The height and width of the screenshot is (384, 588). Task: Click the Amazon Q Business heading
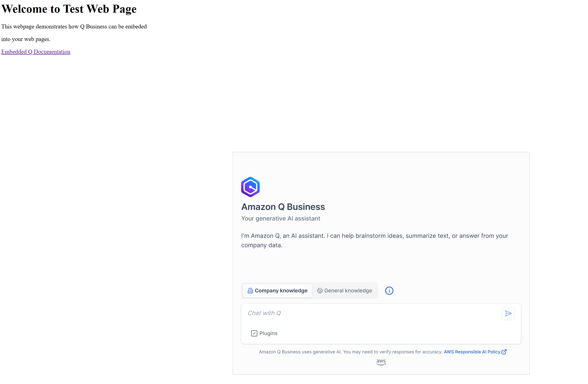[x=283, y=207]
